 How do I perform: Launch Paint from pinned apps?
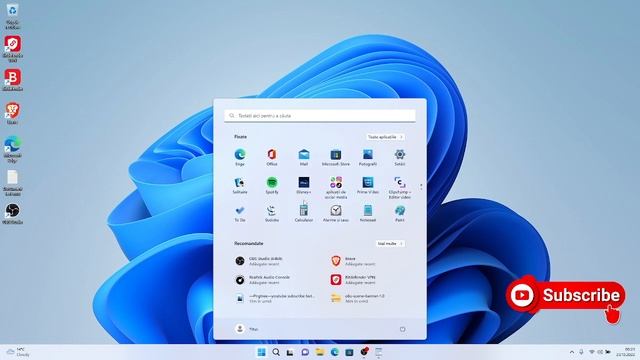point(400,213)
